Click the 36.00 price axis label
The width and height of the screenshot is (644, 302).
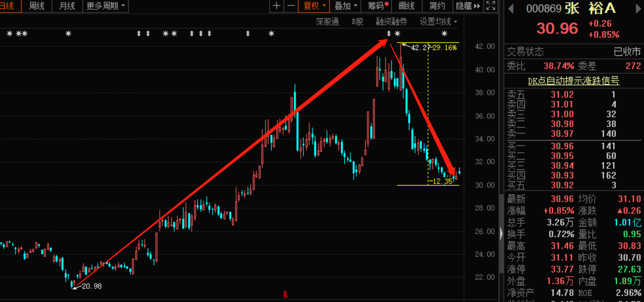coord(484,116)
